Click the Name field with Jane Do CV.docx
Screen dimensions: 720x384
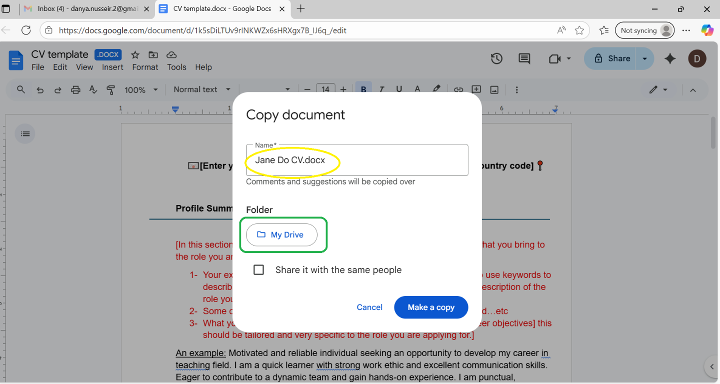(x=357, y=160)
